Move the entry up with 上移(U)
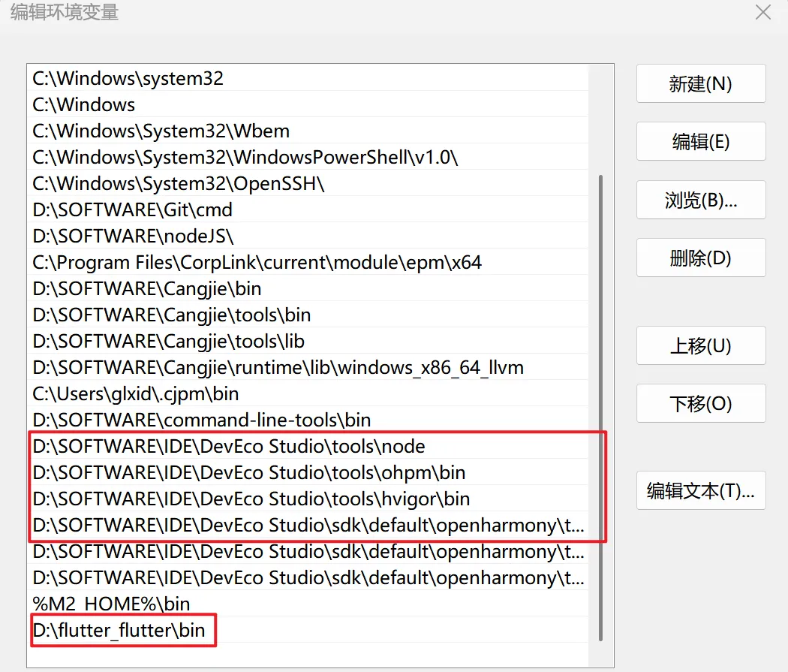The width and height of the screenshot is (788, 672). 700,346
